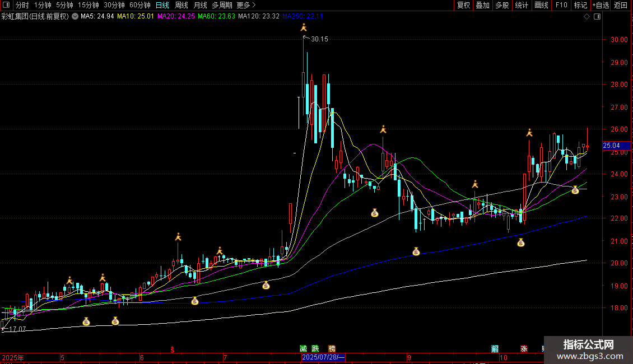Open the F10 company info
The width and height of the screenshot is (633, 364).
click(x=561, y=5)
